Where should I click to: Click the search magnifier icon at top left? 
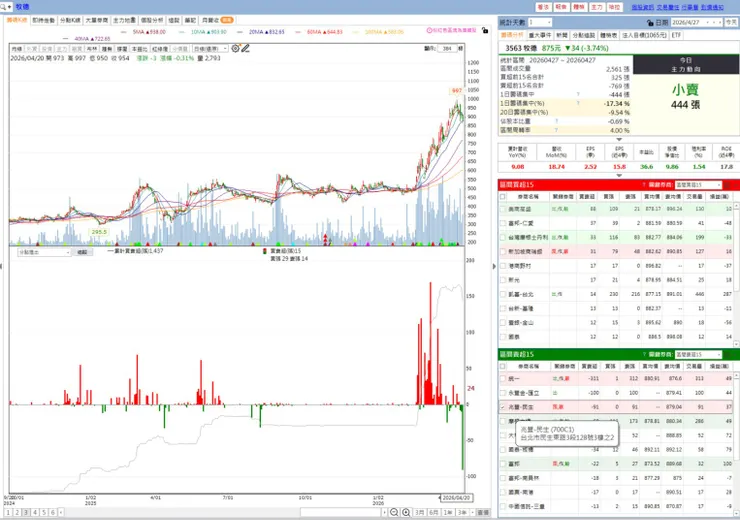[x=4, y=7]
